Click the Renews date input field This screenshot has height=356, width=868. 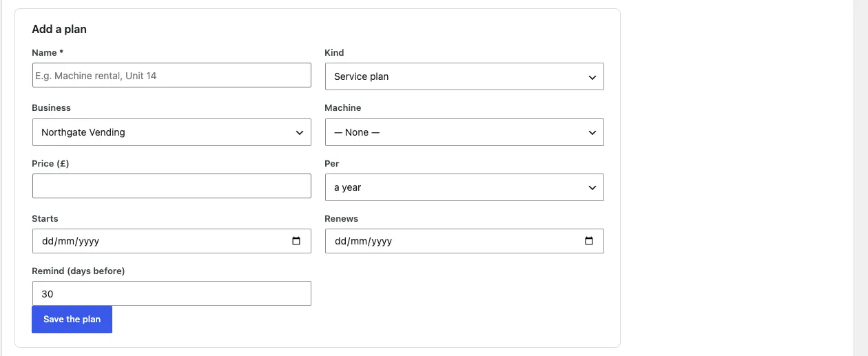[464, 241]
